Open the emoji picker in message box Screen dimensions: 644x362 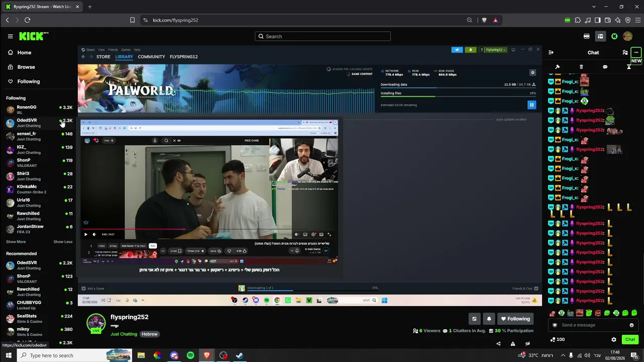(631, 325)
